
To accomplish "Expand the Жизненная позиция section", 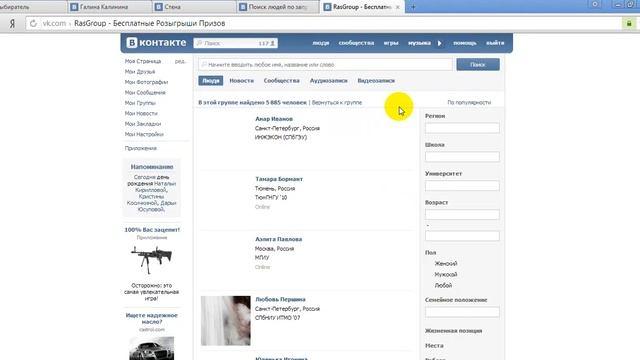I will [453, 331].
